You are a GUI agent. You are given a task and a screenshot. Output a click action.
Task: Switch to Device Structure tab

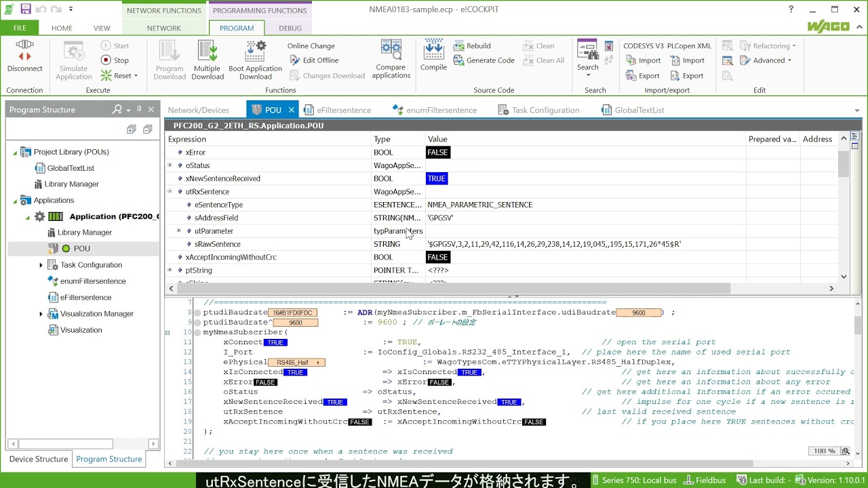(39, 460)
